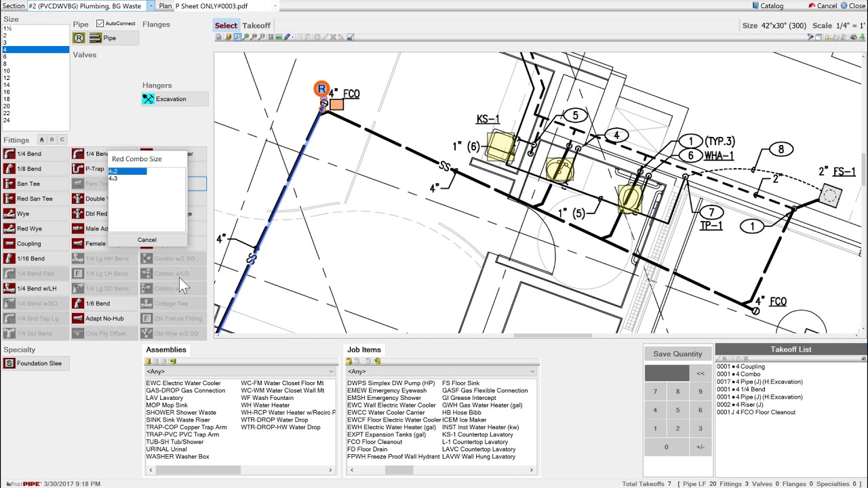Click the keypad backspace << button
Screen dimensions: 868x488
pos(701,373)
